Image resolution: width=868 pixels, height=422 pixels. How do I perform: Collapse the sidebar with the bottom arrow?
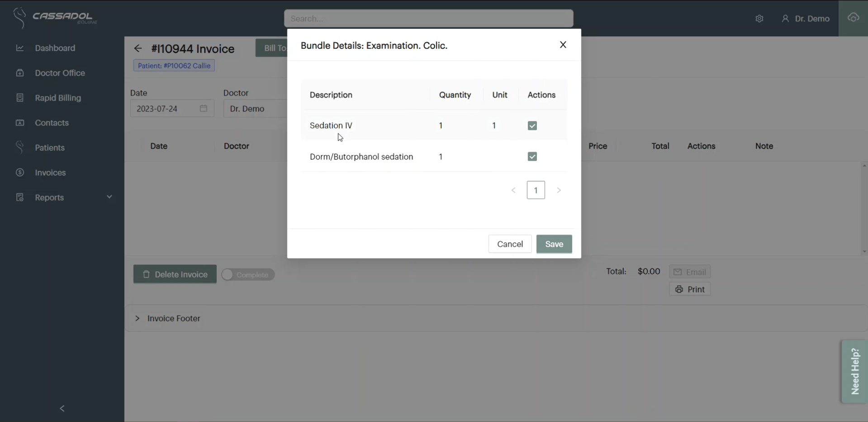[62, 408]
